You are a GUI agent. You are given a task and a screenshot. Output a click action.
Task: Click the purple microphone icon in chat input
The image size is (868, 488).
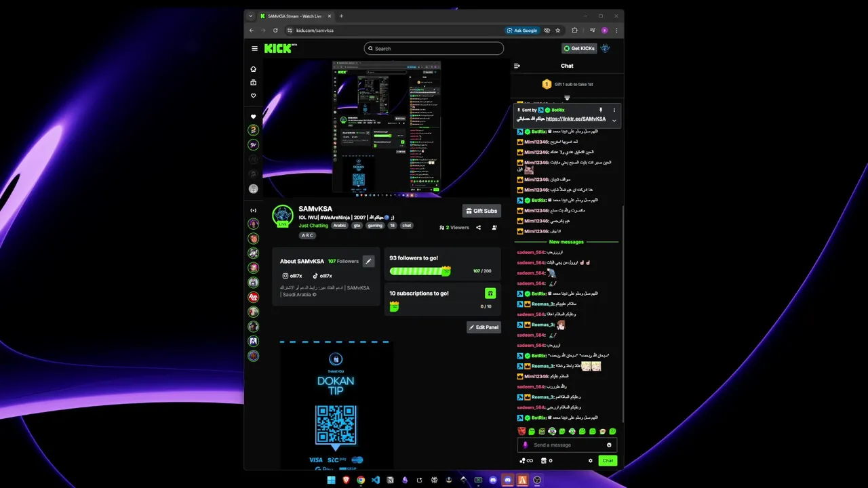[x=525, y=445]
